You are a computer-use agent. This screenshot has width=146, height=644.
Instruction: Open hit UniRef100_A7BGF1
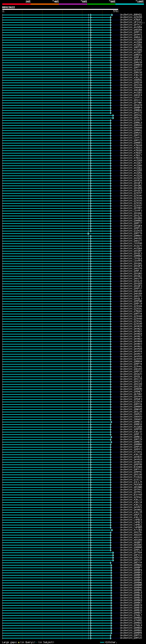point(131,20)
